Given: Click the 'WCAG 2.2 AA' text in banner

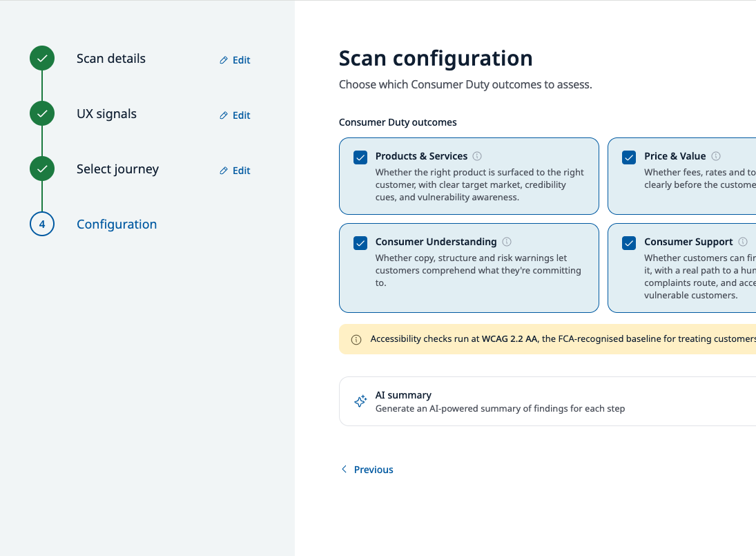Looking at the screenshot, I should pyautogui.click(x=510, y=339).
